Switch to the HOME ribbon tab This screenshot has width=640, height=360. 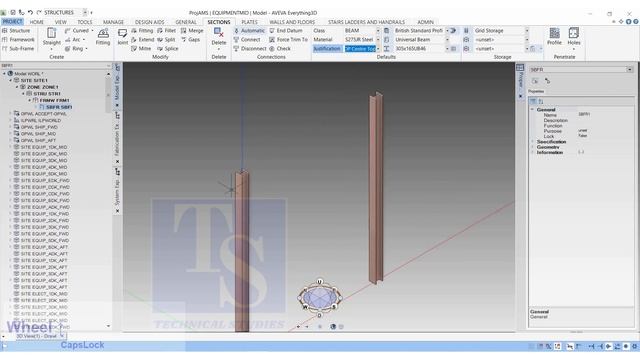point(36,22)
